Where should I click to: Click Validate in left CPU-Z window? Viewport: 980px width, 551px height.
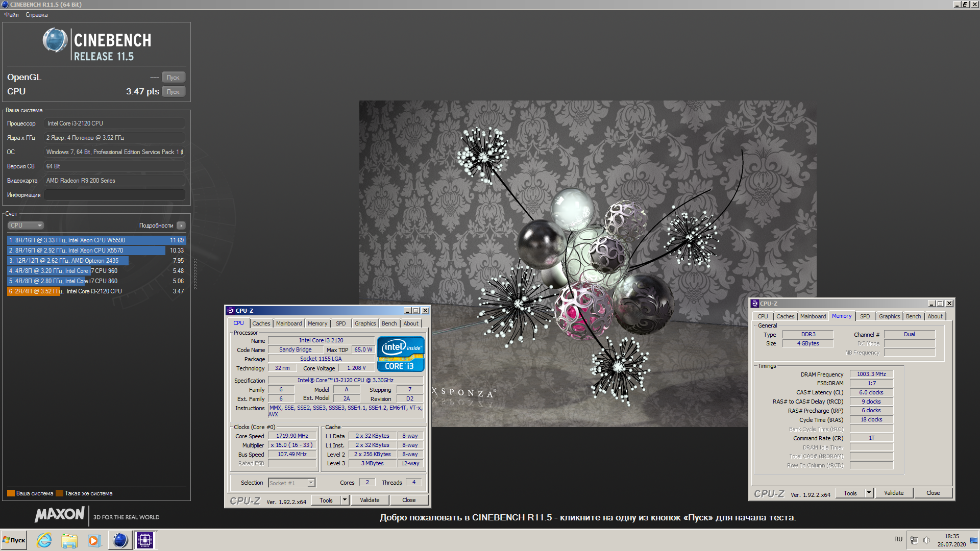click(x=370, y=500)
